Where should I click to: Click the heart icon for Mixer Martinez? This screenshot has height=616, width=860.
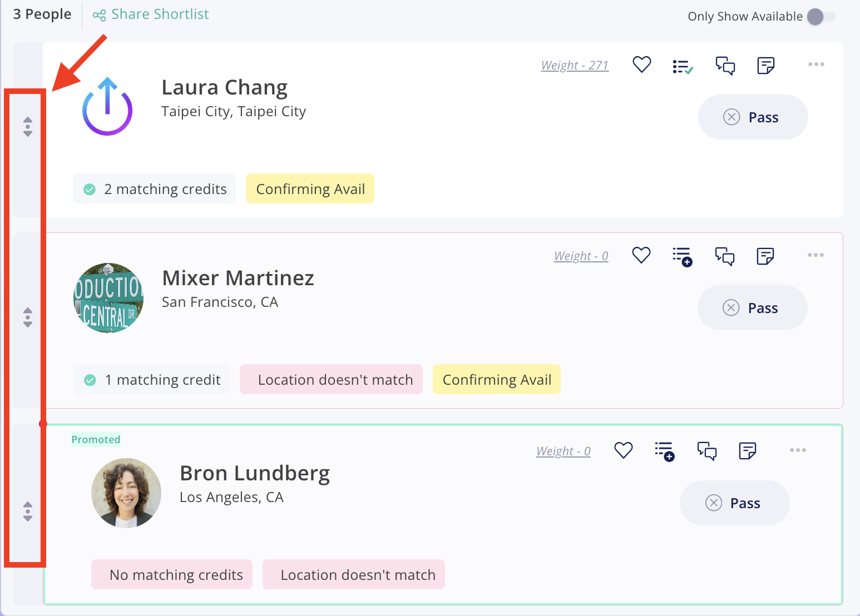click(641, 256)
